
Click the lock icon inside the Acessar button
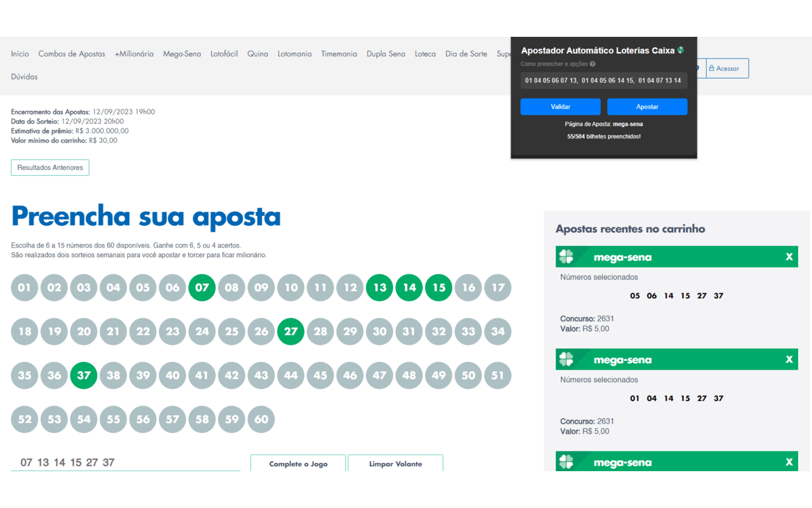(712, 68)
